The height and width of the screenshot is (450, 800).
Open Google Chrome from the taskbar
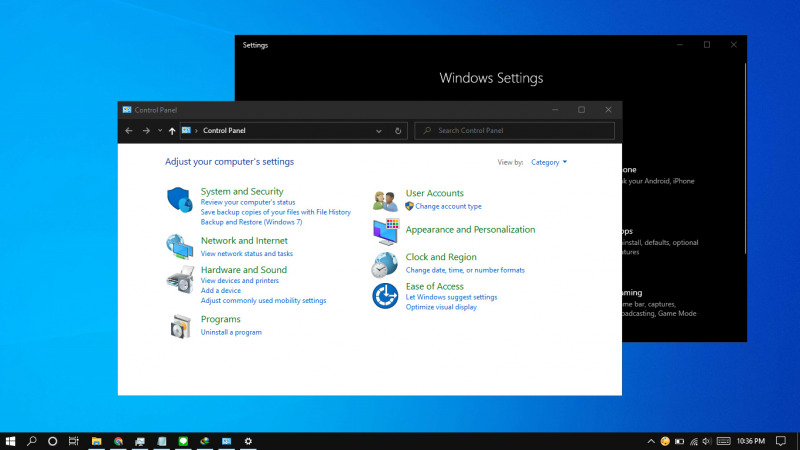[118, 441]
